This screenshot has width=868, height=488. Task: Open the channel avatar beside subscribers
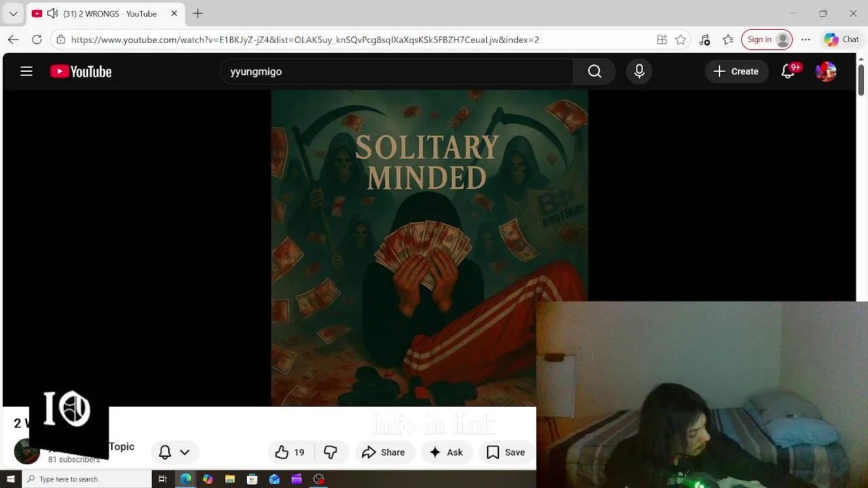[26, 452]
